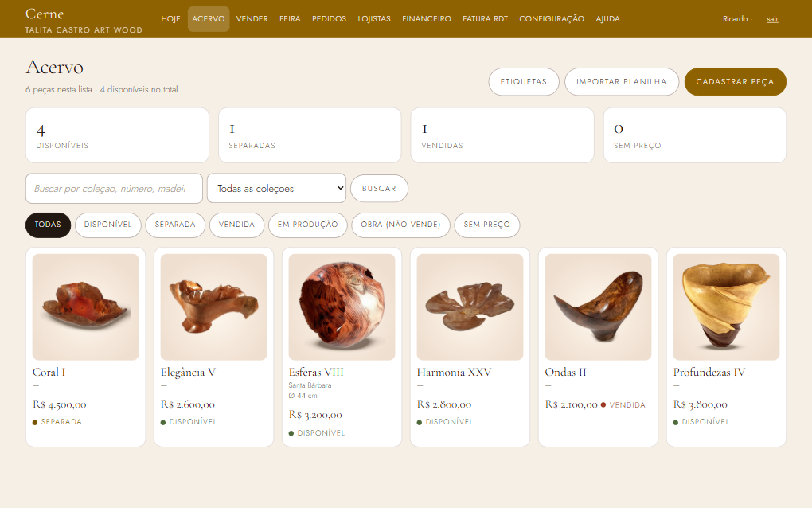
Task: Filter by Separada status chip
Action: click(175, 225)
